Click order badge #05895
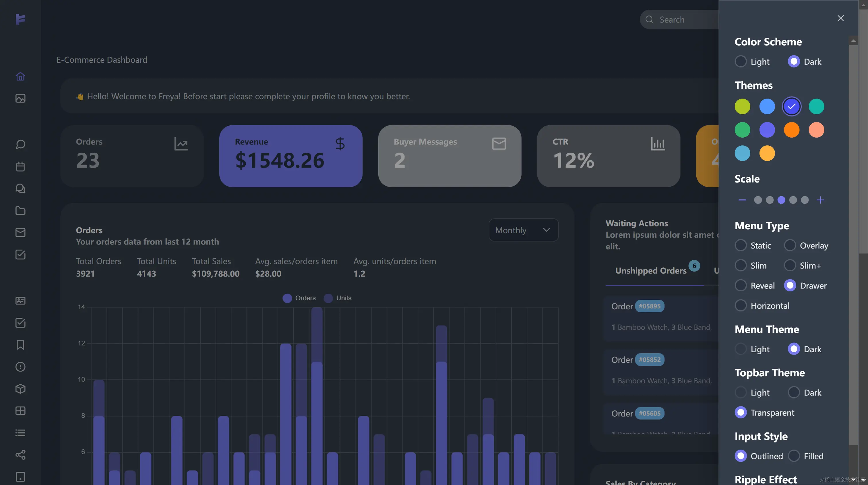Viewport: 868px width, 485px height. point(650,306)
